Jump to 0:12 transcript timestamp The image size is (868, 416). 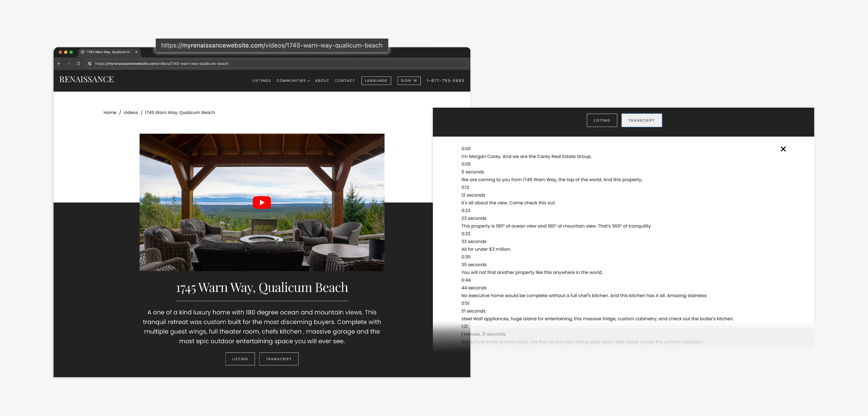[465, 187]
